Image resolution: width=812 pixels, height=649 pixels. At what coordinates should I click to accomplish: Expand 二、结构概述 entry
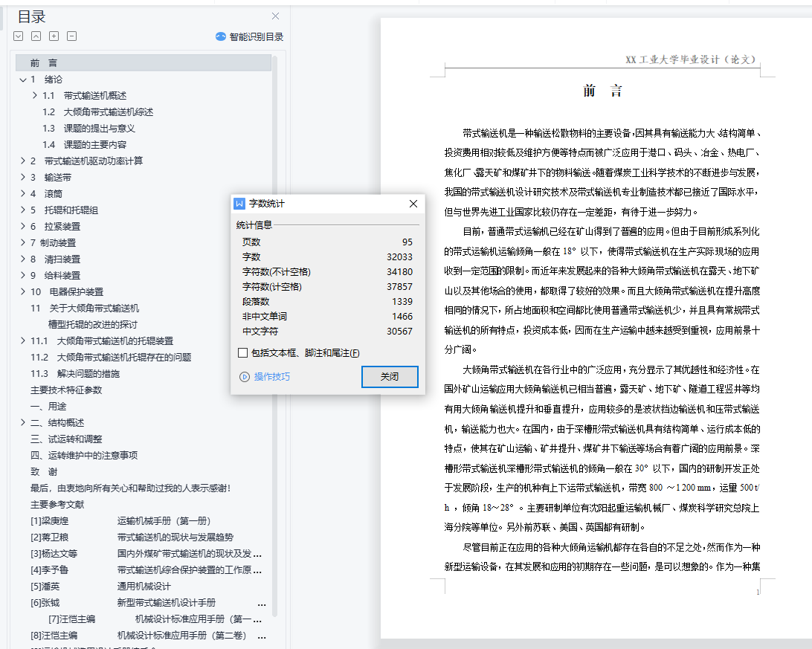coord(23,423)
